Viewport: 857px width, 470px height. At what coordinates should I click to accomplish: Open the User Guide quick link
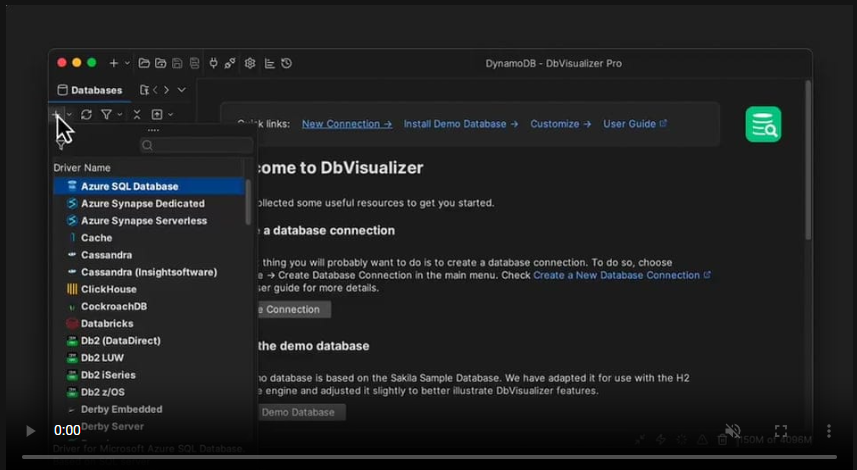click(635, 124)
